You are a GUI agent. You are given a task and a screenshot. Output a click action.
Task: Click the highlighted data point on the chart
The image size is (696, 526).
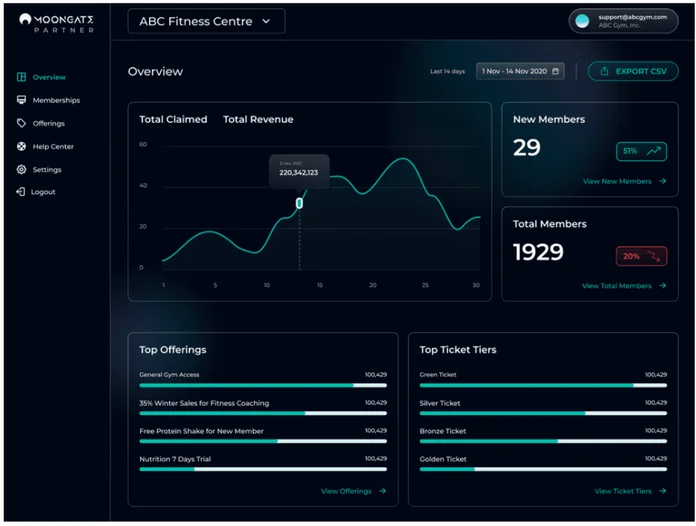[x=299, y=203]
